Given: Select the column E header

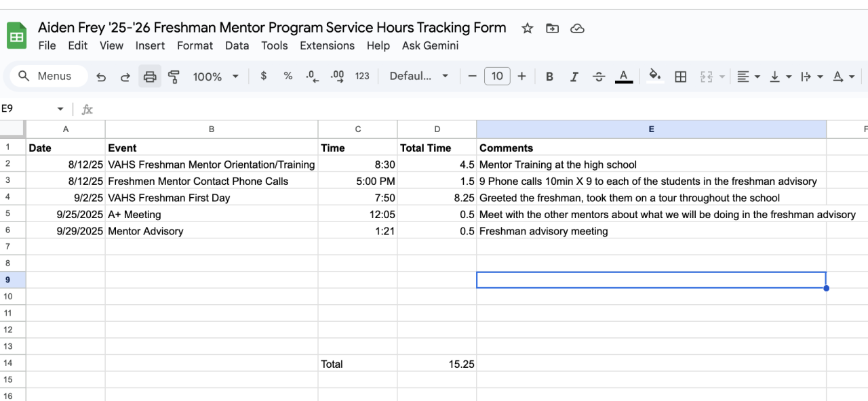Looking at the screenshot, I should click(x=651, y=129).
